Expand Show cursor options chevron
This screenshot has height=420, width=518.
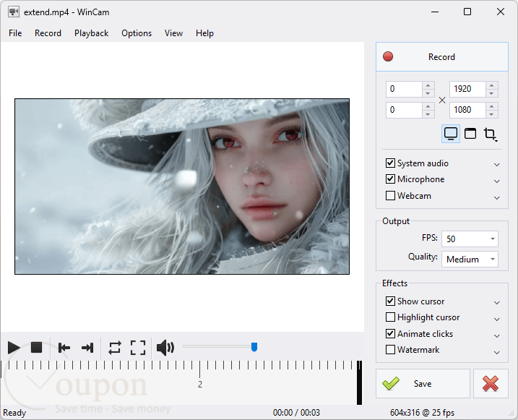[496, 303]
